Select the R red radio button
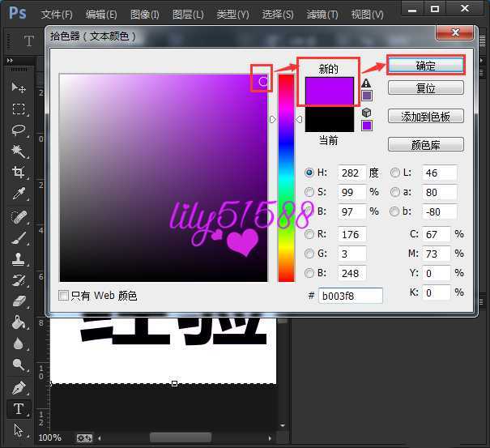Viewport: 490px width, 448px height. pyautogui.click(x=309, y=235)
